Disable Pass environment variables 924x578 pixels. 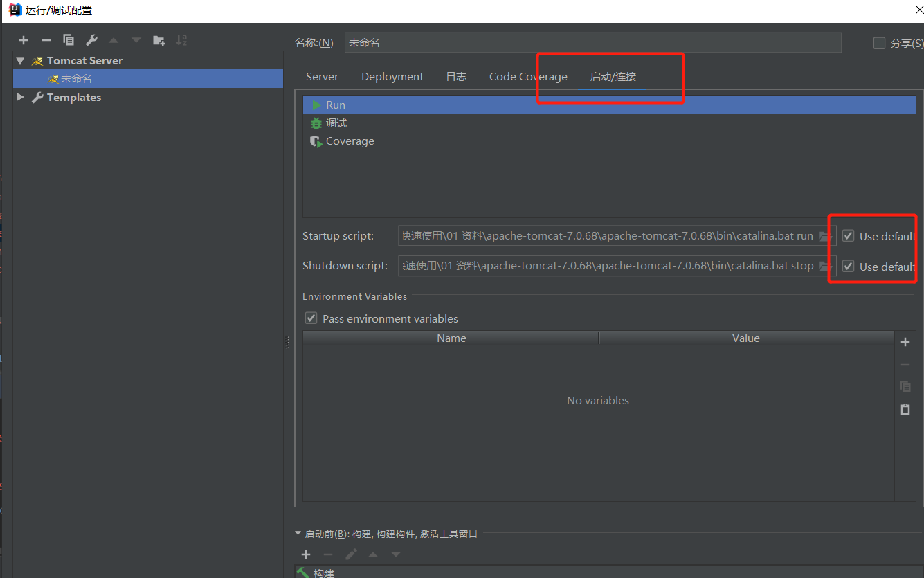tap(311, 318)
